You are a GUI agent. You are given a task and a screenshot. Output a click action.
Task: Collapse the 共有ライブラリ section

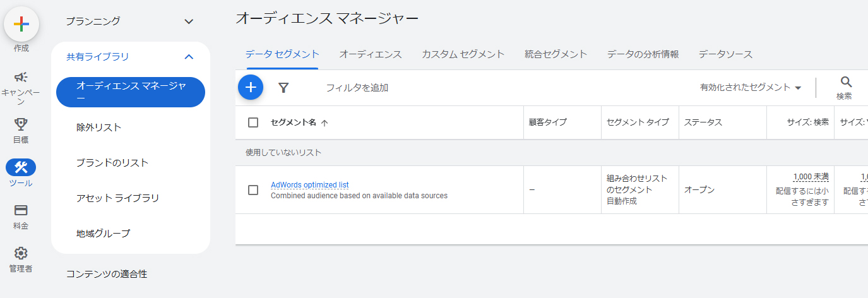tap(189, 57)
